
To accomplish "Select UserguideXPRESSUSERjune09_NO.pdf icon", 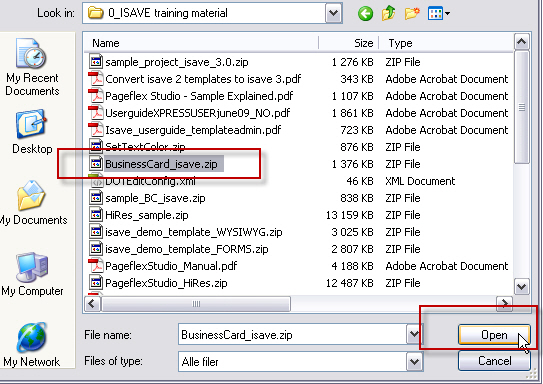I will tap(96, 113).
